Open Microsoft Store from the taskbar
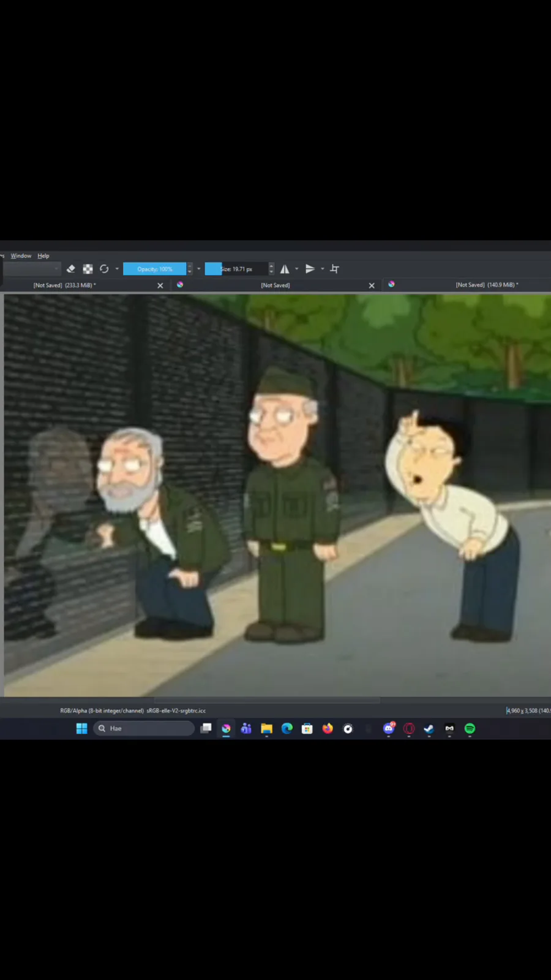Screen dimensions: 551x980 [307, 728]
